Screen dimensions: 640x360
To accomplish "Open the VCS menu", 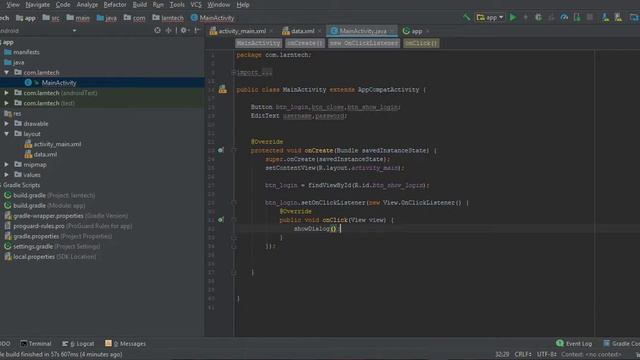I will (x=196, y=4).
